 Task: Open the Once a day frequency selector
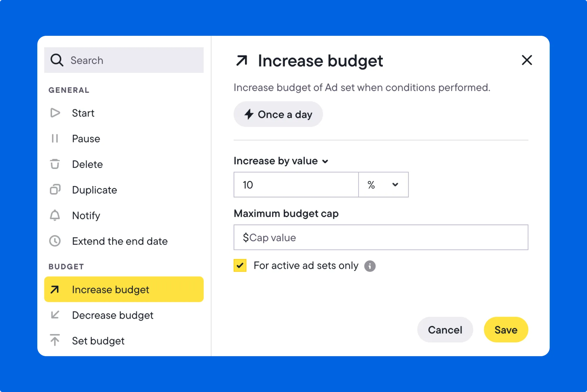(x=278, y=114)
